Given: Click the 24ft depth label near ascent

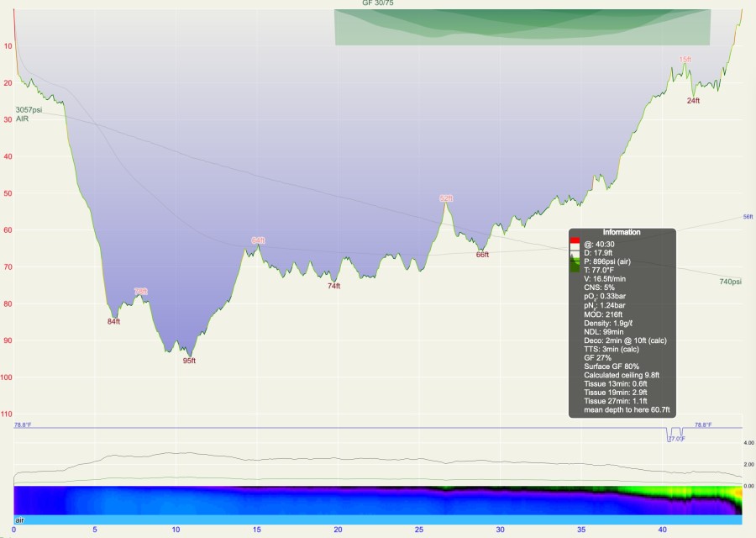Looking at the screenshot, I should click(x=693, y=100).
